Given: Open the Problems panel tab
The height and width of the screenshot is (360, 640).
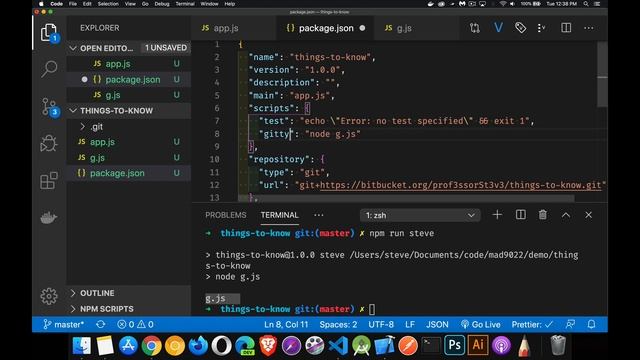Looking at the screenshot, I should click(226, 215).
